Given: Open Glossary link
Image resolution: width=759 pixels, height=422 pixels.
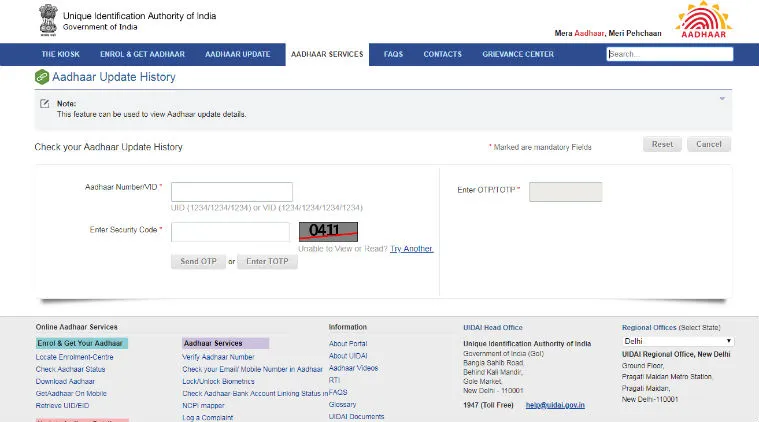Looking at the screenshot, I should click(342, 404).
